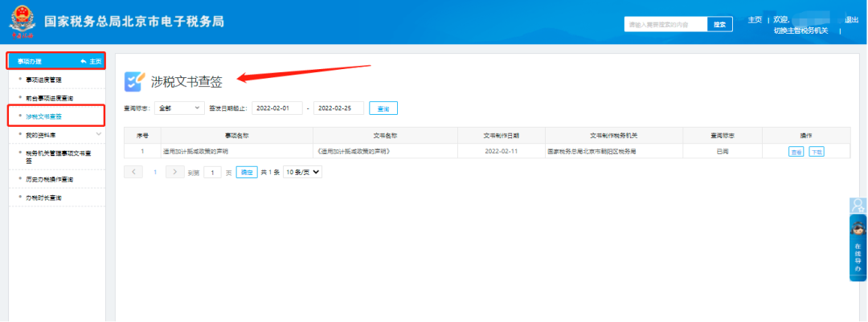Open the 查阅标志 dropdown showing 全部

180,108
